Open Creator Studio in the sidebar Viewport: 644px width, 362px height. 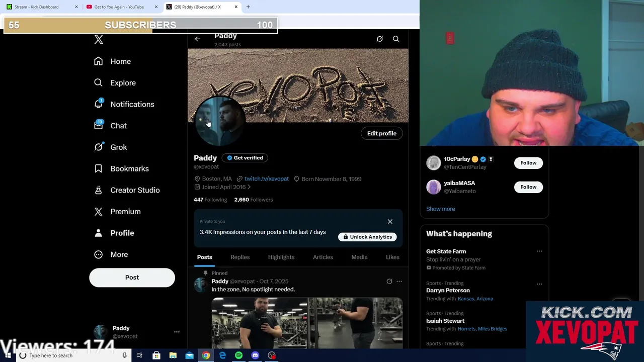coord(127,190)
